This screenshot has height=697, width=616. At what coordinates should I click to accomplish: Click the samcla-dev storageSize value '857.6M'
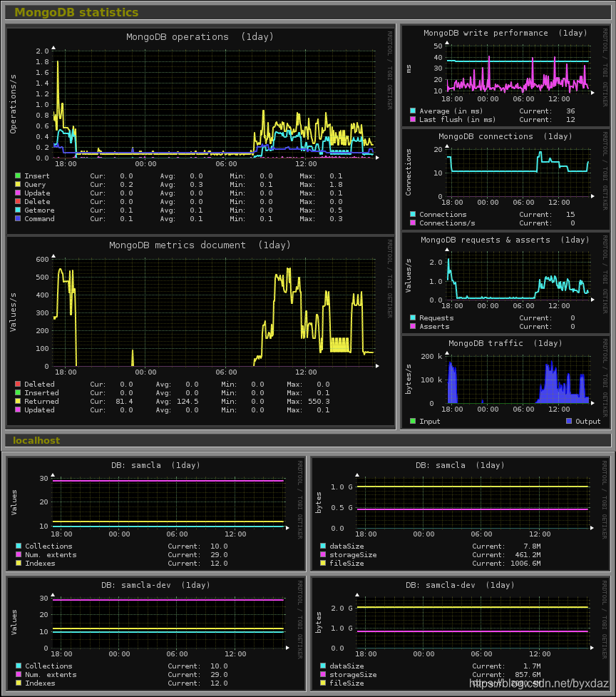[528, 675]
